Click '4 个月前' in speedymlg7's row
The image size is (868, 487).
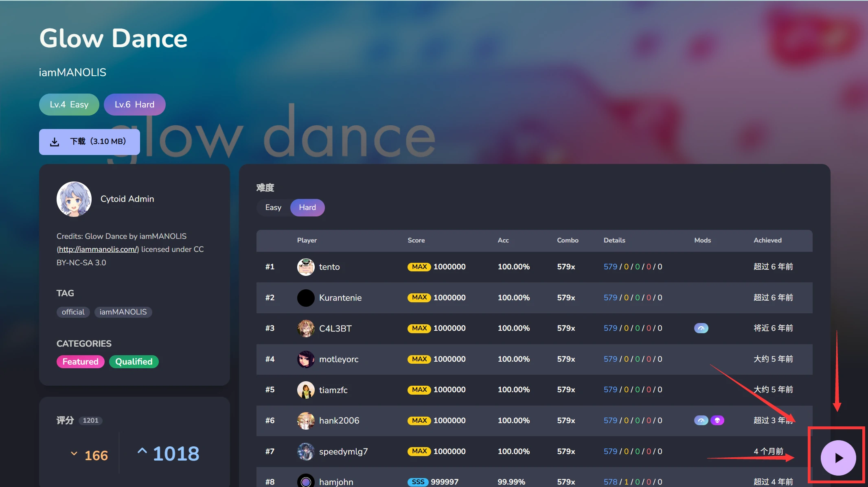click(x=769, y=451)
